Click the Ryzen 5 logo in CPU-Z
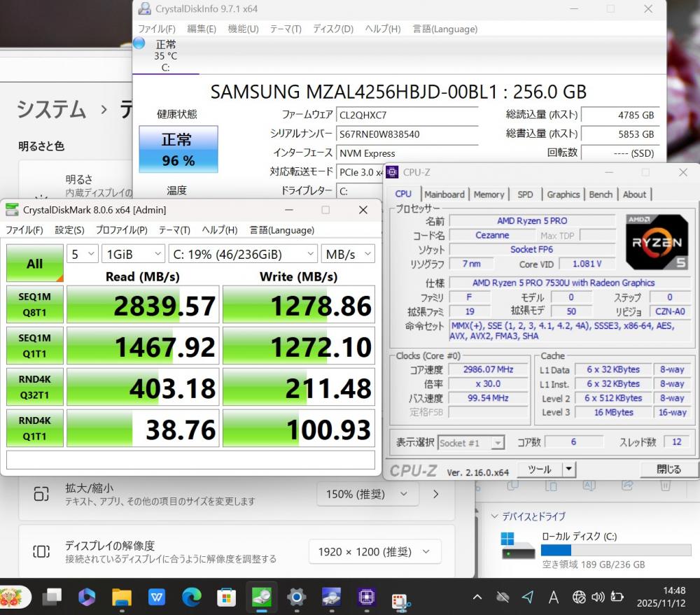The image size is (700, 615). coord(657,242)
